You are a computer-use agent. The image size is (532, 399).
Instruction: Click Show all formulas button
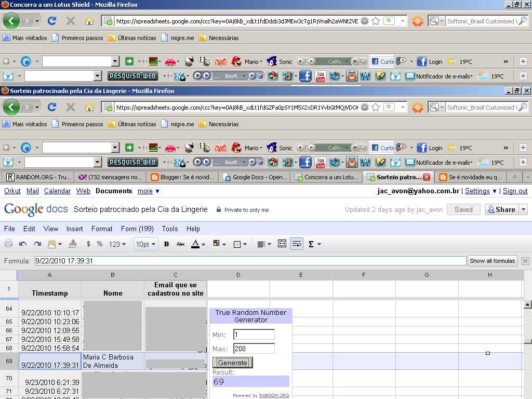[x=493, y=261]
